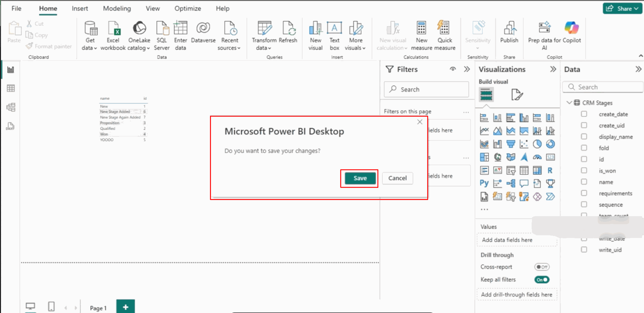Add a Text box
The width and height of the screenshot is (644, 313).
pyautogui.click(x=334, y=36)
